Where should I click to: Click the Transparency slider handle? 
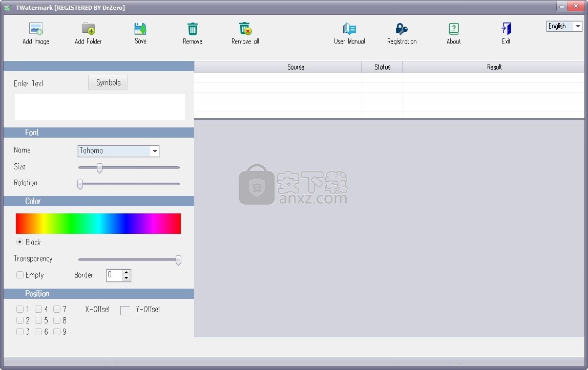(178, 260)
